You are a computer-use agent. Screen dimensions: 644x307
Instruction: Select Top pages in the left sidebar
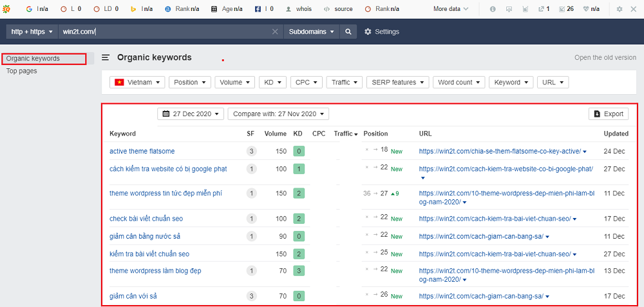(x=22, y=71)
